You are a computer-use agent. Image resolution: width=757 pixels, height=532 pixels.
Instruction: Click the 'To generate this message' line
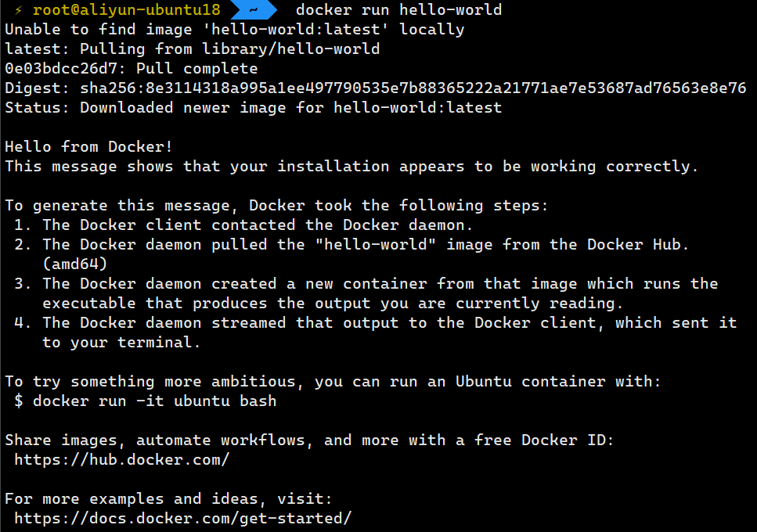click(277, 205)
